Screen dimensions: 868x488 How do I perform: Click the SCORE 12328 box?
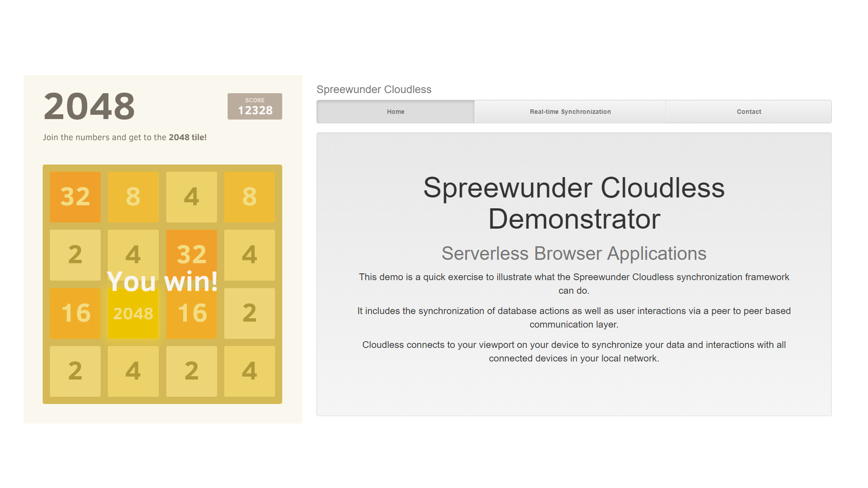coord(255,106)
